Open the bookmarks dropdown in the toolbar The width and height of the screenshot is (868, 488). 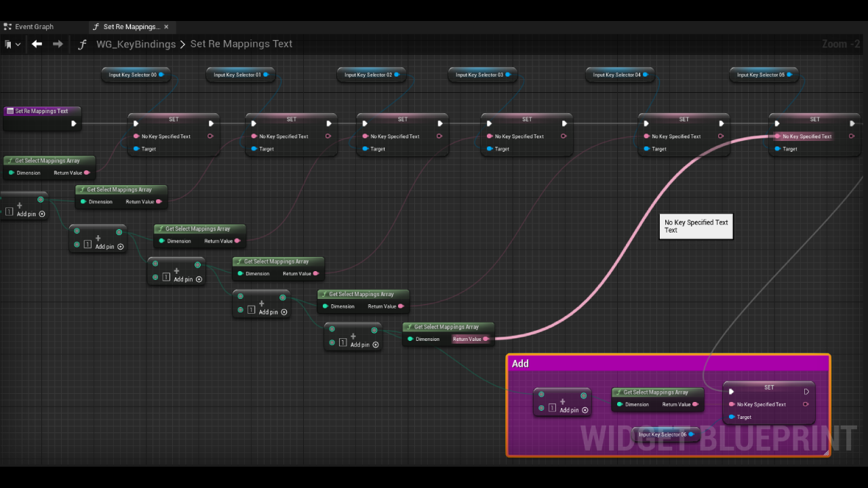tap(13, 44)
